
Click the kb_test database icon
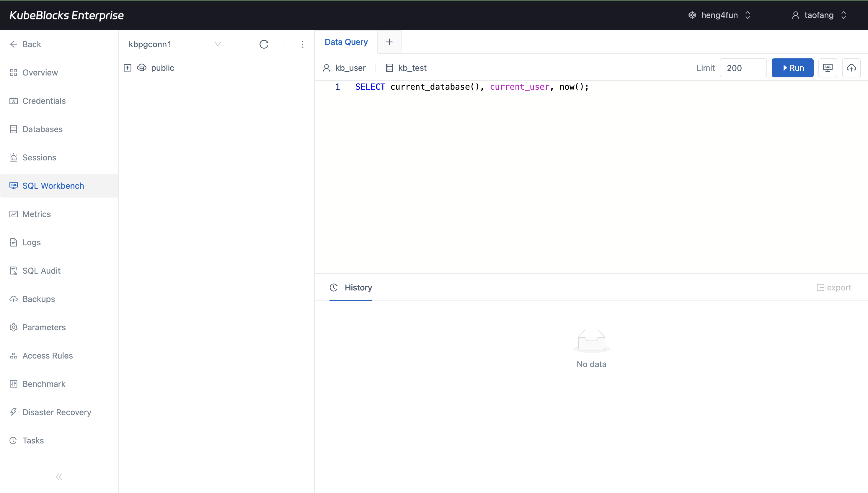tap(389, 68)
